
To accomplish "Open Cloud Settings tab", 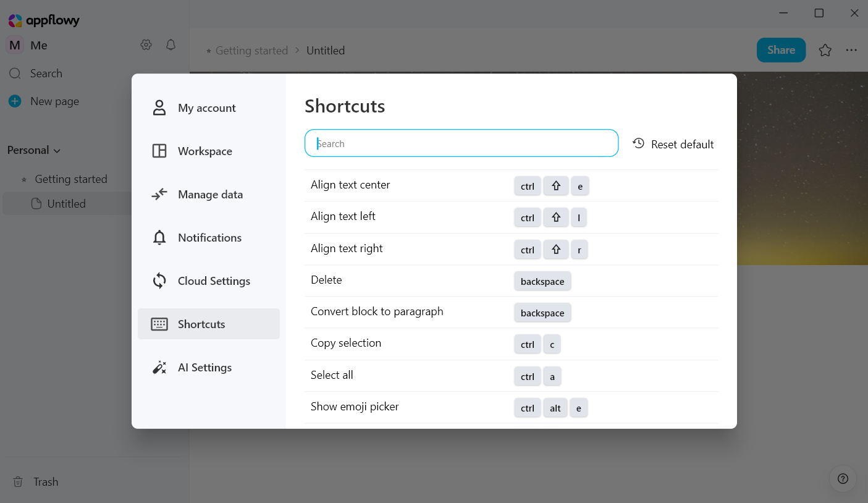I will point(209,281).
